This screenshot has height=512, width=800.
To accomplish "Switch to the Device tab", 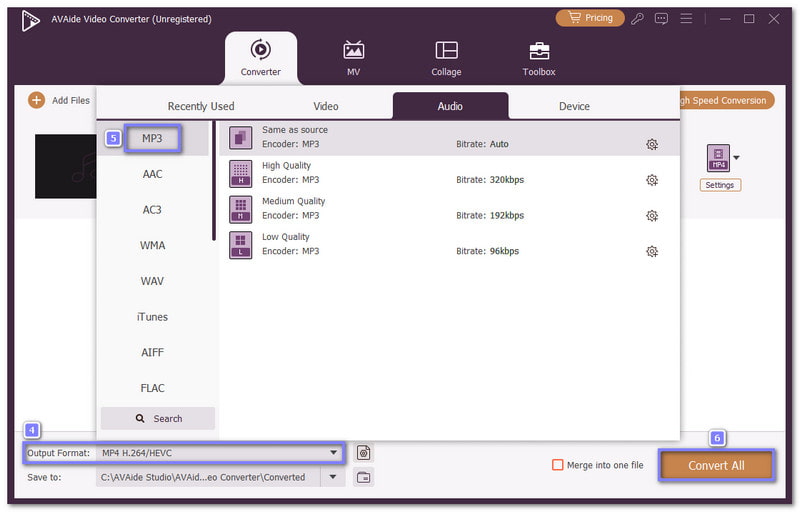I will [574, 106].
